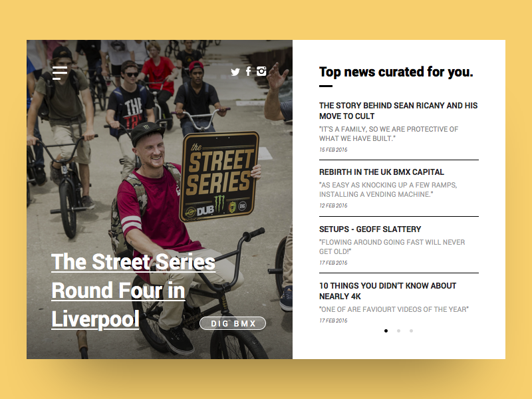Click the Top news curated heading
Image resolution: width=532 pixels, height=399 pixels.
[396, 72]
